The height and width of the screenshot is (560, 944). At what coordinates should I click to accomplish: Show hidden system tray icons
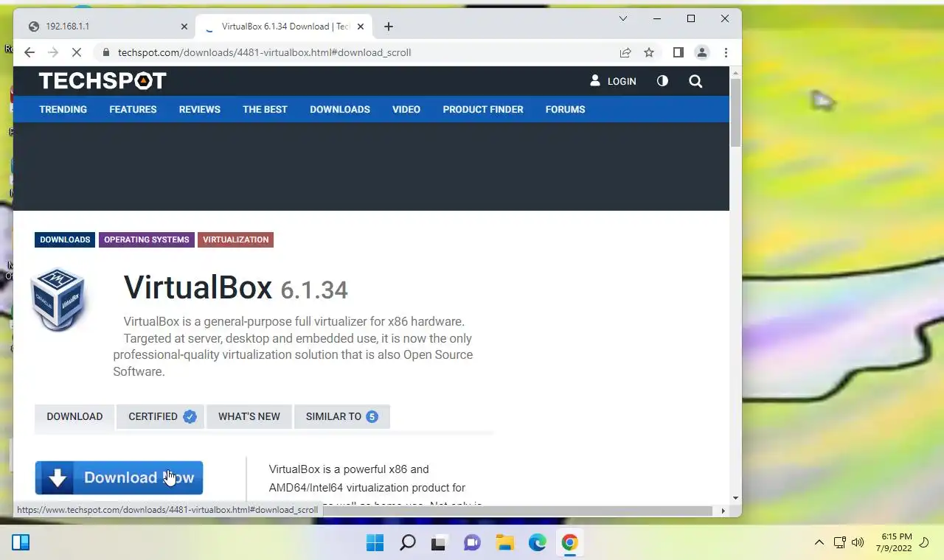(x=819, y=543)
